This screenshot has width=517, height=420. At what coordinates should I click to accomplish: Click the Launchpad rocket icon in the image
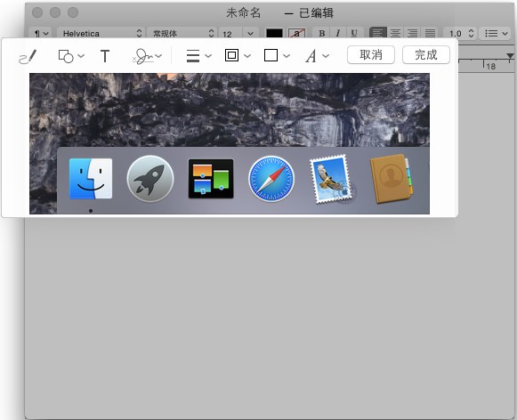tap(150, 179)
